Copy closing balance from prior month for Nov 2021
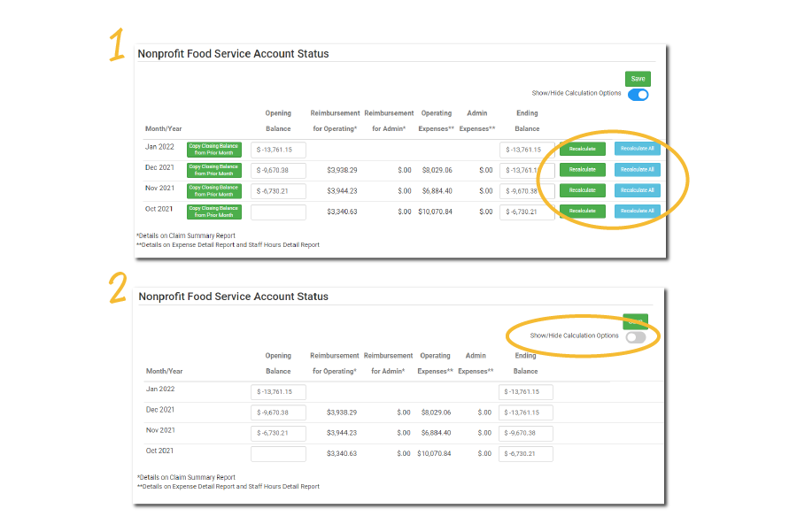The image size is (797, 532). 213,191
